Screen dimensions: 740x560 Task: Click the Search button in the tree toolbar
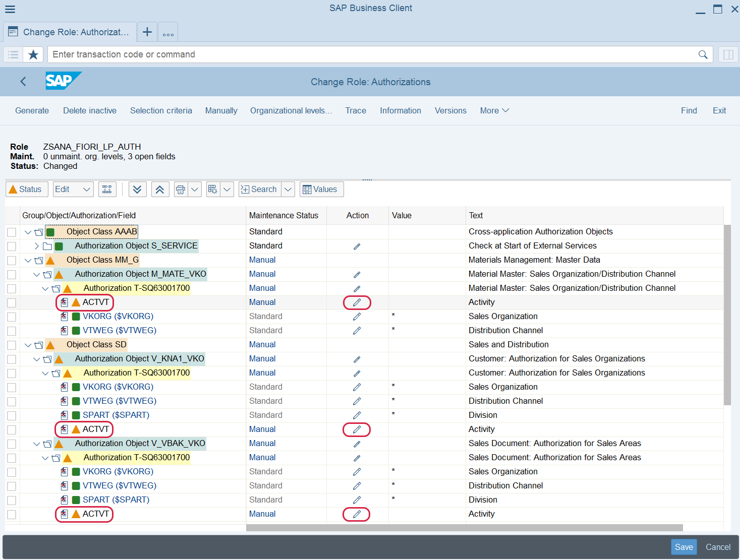coord(259,190)
